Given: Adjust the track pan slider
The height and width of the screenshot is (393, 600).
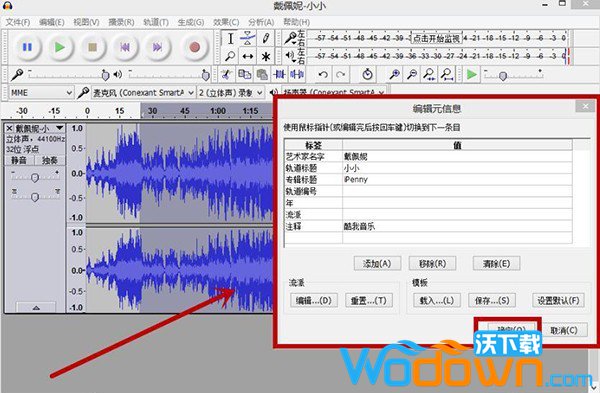Looking at the screenshot, I should click(x=35, y=196).
